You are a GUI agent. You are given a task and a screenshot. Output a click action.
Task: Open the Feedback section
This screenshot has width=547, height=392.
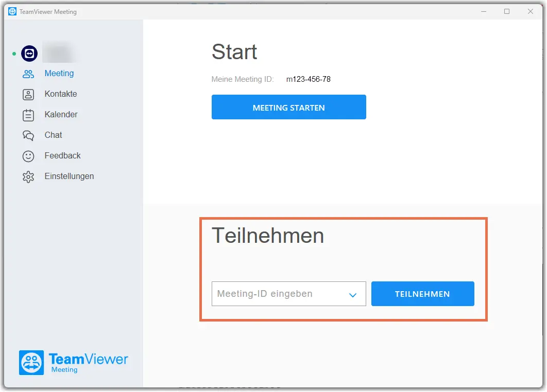click(62, 155)
